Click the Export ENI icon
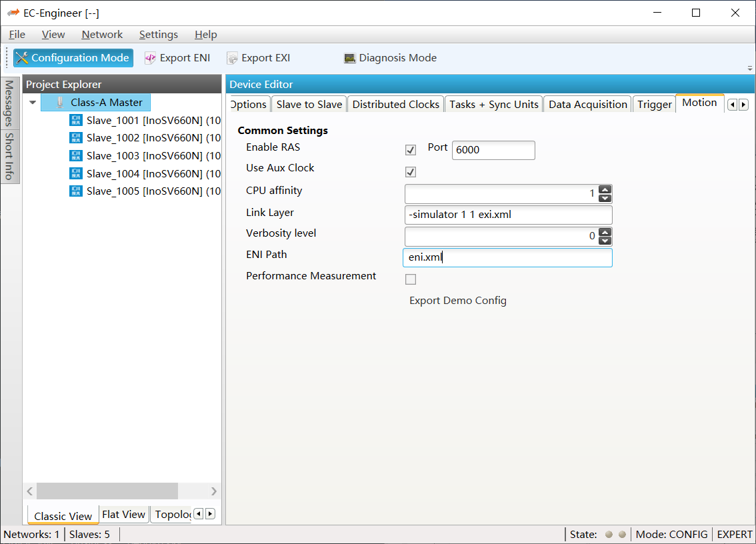 151,59
